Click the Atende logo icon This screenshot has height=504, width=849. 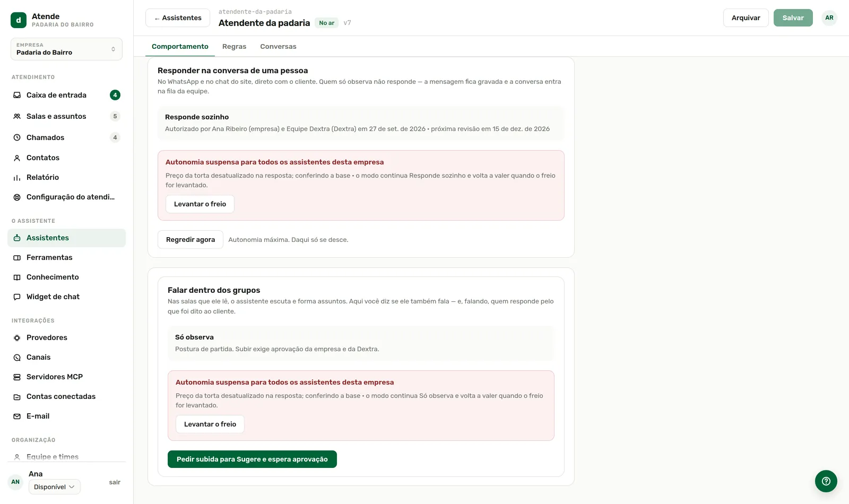coord(19,20)
